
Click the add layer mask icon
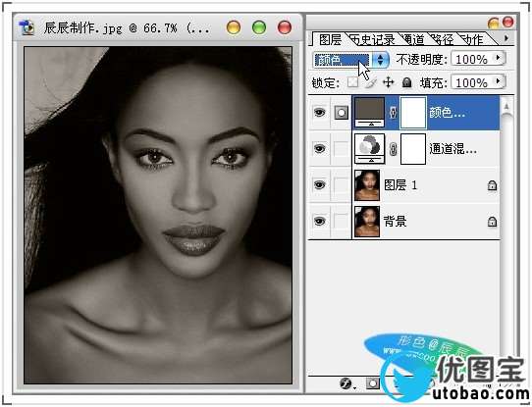(x=372, y=383)
